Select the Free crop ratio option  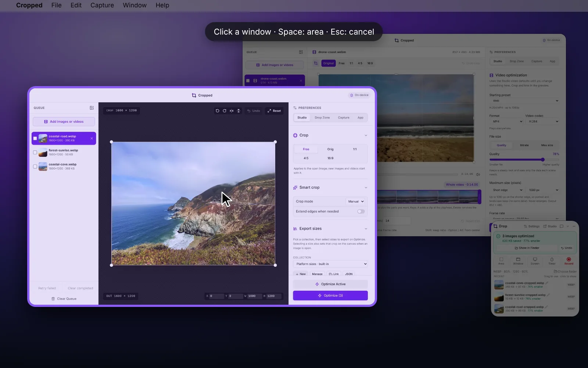(306, 149)
